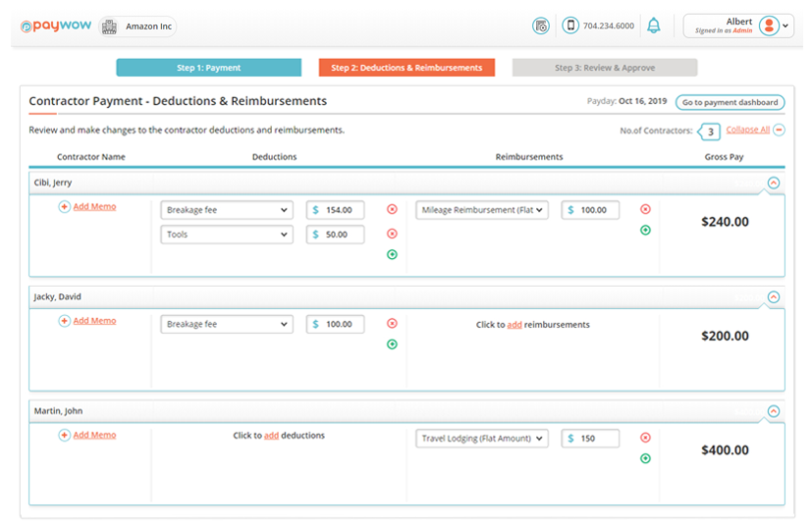Image resolution: width=812 pixels, height=529 pixels.
Task: Click Add Memo link for Cibi, Jerry
Action: pos(94,206)
